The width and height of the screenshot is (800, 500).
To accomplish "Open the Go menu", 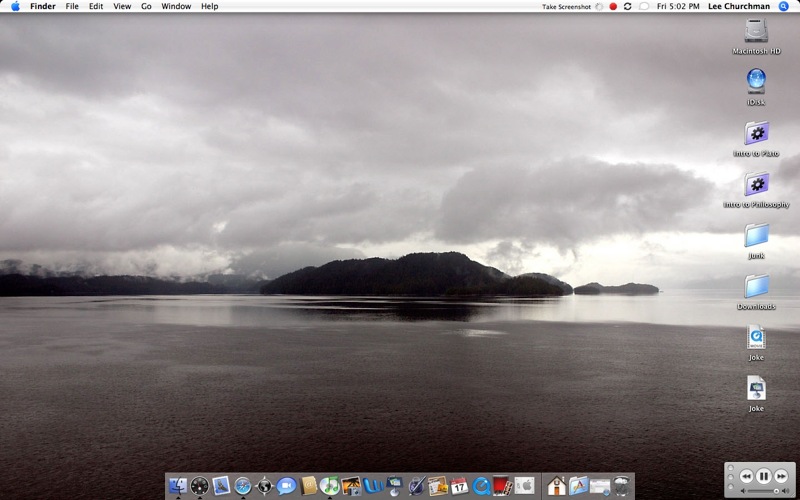I will pyautogui.click(x=146, y=6).
